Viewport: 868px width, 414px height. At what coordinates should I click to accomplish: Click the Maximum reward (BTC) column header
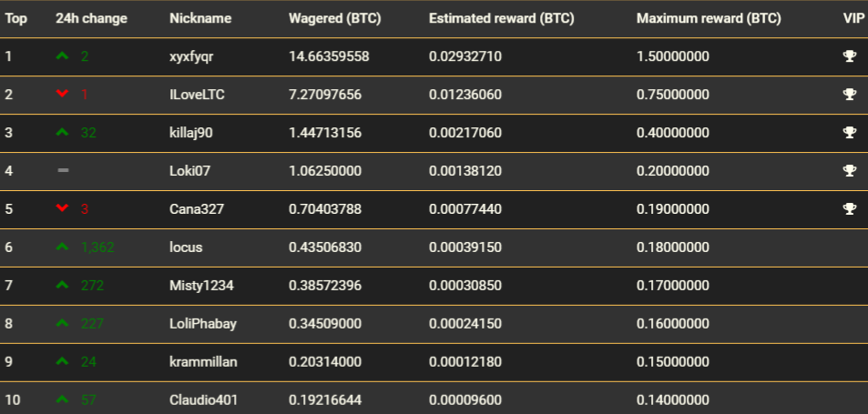click(x=709, y=18)
